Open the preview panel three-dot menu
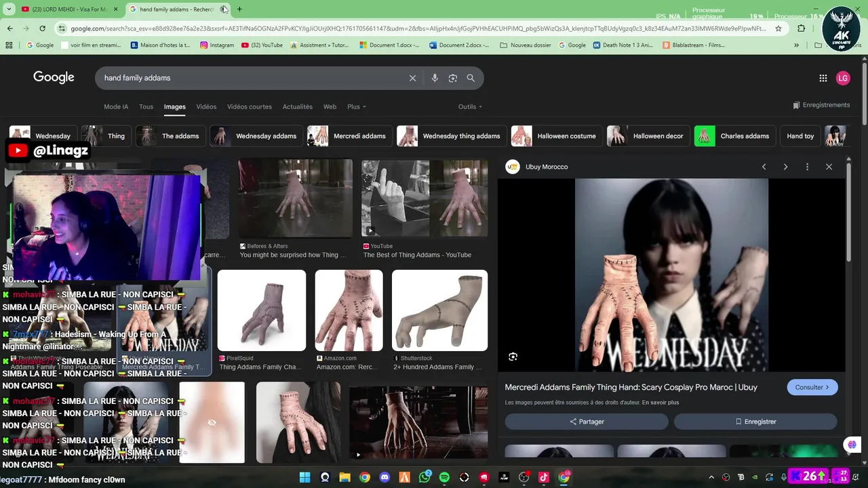The width and height of the screenshot is (868, 488). [807, 167]
